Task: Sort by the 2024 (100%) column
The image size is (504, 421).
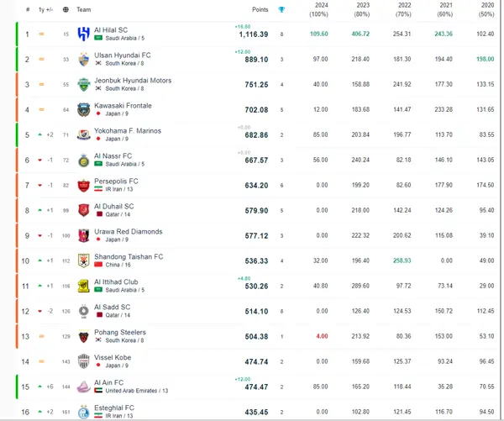Action: click(x=319, y=10)
